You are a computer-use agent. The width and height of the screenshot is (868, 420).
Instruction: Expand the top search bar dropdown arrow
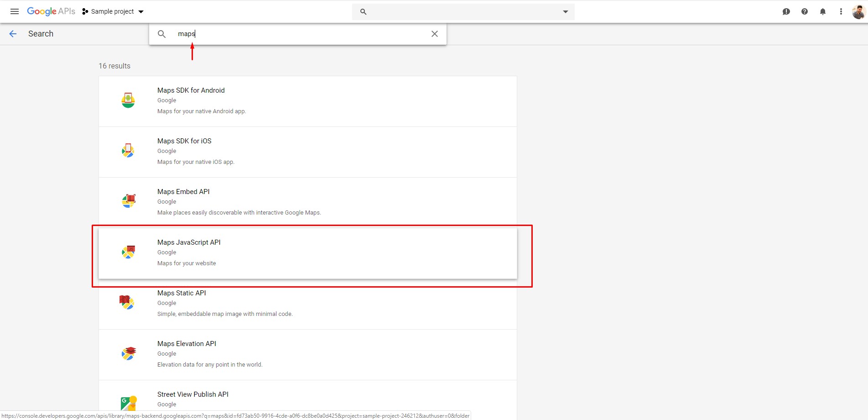565,12
